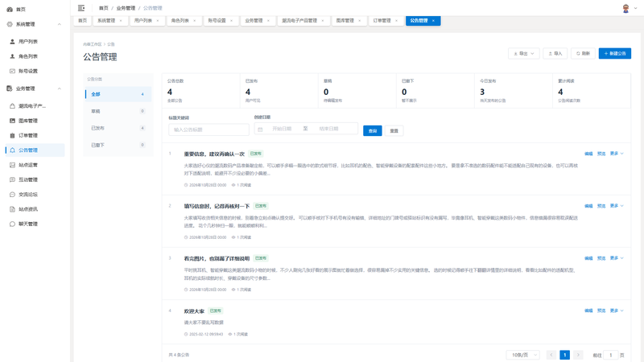Select 草稿 announcement category
Viewport: 644px width, 362px height.
pos(118,111)
